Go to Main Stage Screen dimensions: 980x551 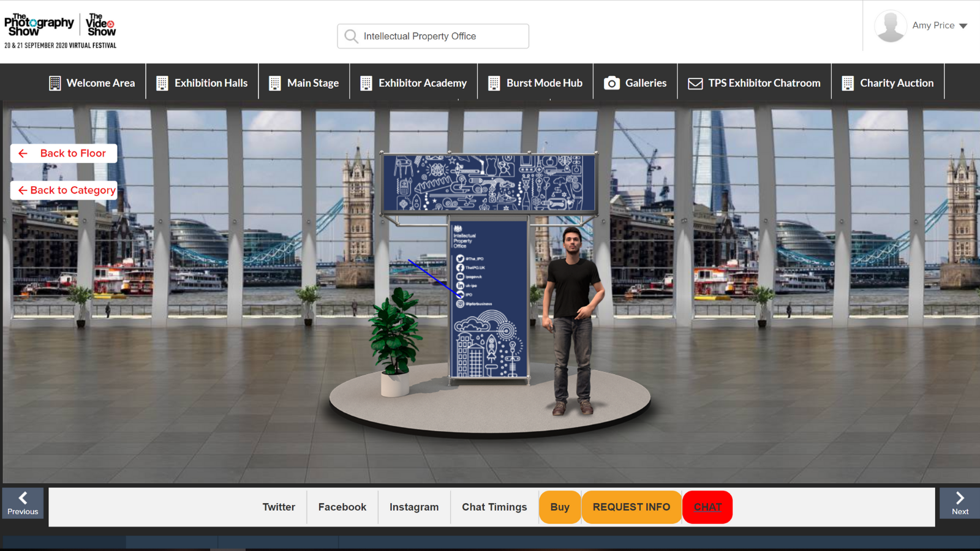click(x=304, y=83)
